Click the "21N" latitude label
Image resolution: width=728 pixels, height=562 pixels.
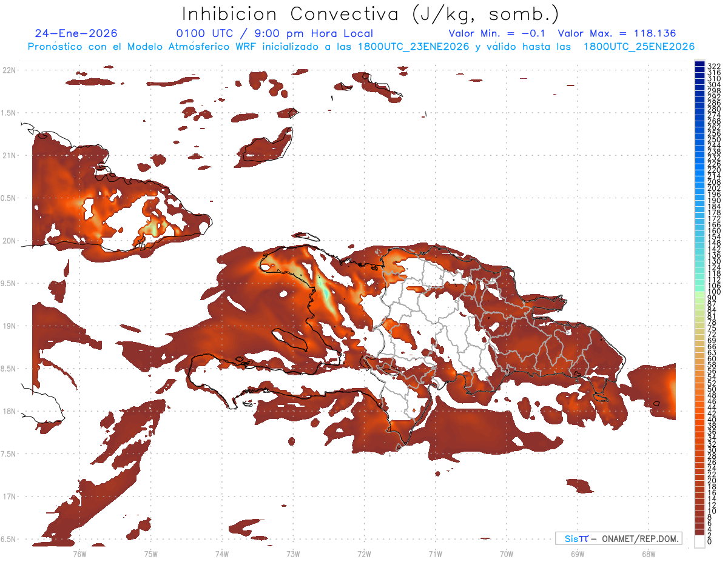[x=9, y=155]
